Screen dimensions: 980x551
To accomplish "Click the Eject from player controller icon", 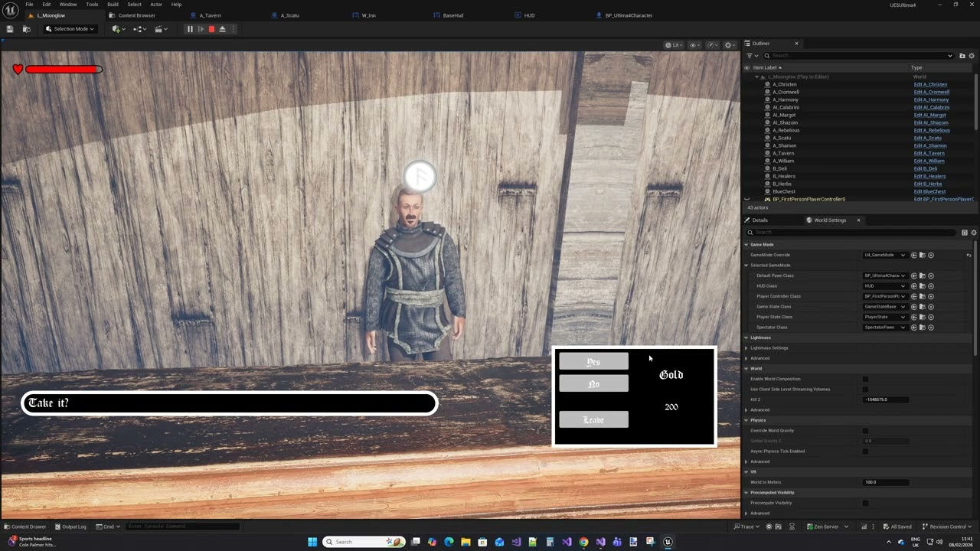I will pos(222,29).
